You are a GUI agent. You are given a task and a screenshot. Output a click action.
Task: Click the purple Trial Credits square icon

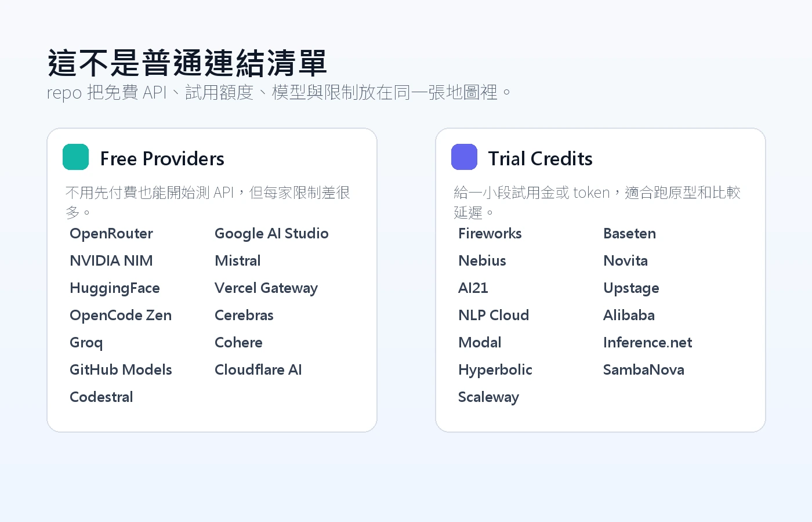click(464, 157)
